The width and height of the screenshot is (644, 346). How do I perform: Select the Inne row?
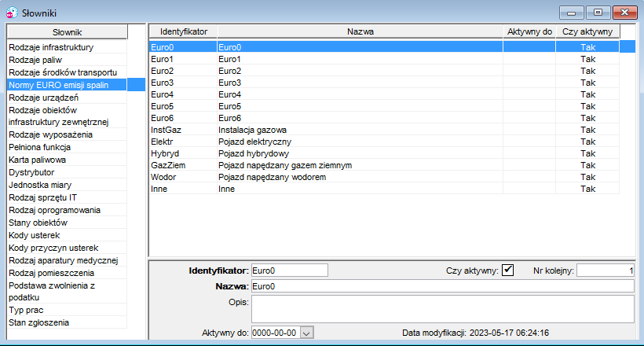click(384, 189)
